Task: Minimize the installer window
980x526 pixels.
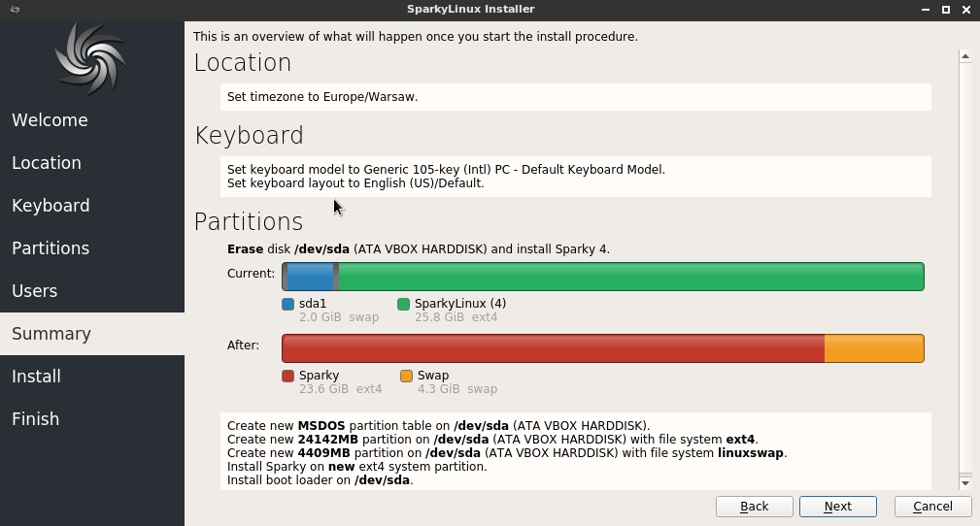Action: click(926, 10)
